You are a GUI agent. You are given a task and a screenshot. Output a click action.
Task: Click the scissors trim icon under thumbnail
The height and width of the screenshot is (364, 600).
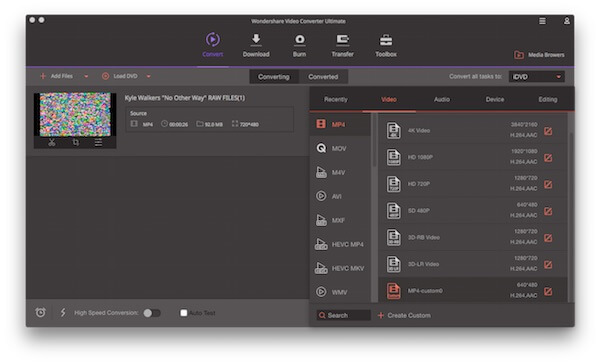(52, 143)
